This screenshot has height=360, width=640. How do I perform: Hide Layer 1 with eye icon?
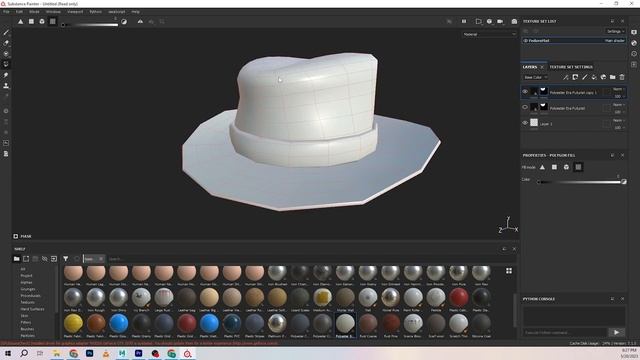pyautogui.click(x=525, y=123)
